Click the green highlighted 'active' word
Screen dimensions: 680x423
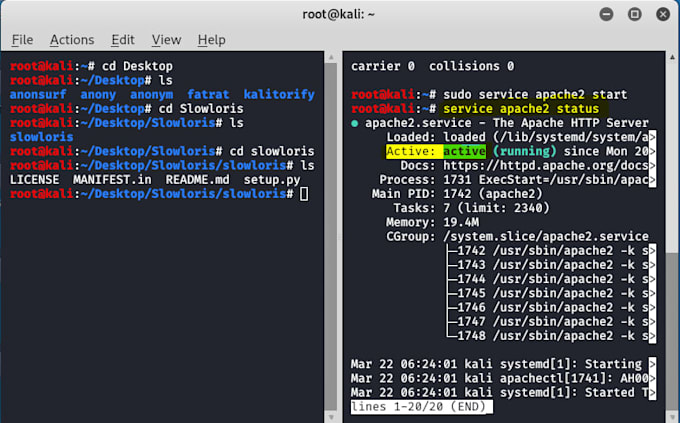(464, 151)
